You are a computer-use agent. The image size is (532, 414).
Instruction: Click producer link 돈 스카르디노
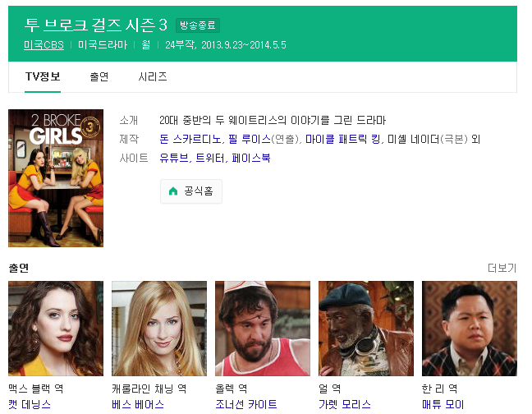click(x=190, y=139)
